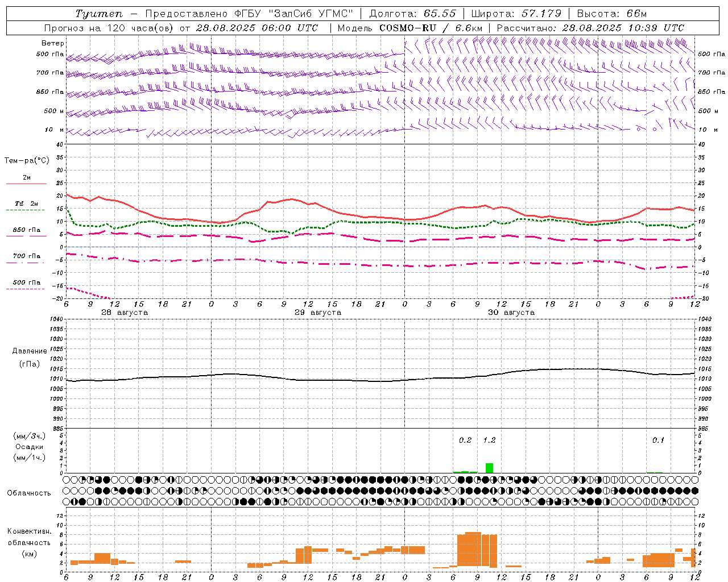Select the text "Предоставлено ФГБУ ЗапСиб УГМС"

pyautogui.click(x=249, y=14)
